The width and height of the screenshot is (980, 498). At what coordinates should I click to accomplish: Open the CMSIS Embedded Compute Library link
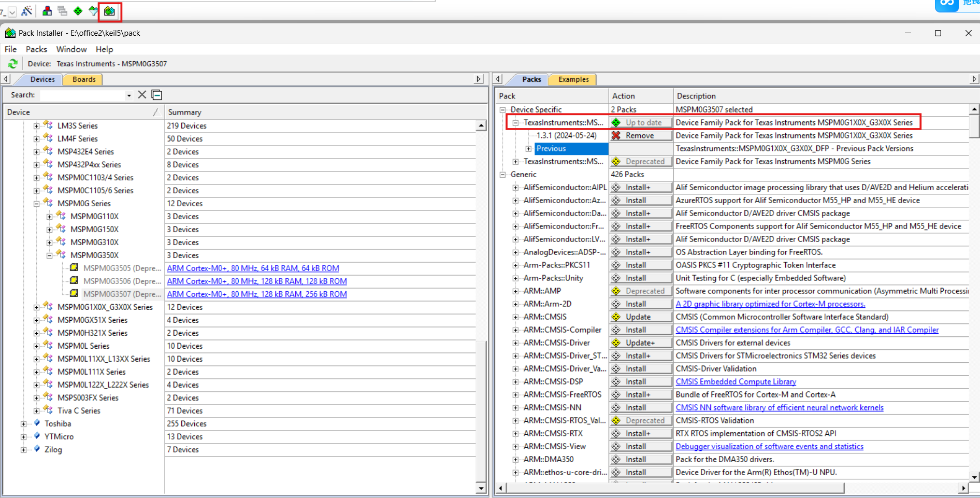pos(736,381)
